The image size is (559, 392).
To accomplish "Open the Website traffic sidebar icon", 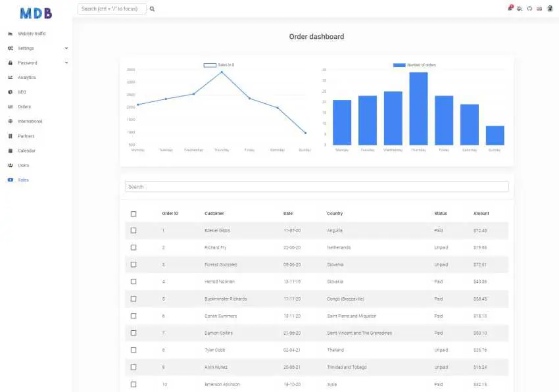I will 9,34.
